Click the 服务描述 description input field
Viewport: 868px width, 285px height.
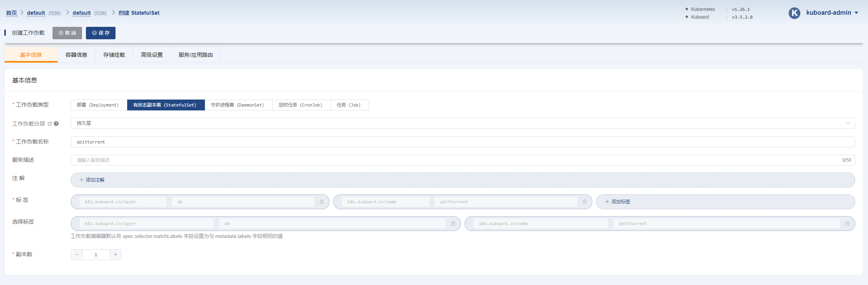tap(463, 160)
